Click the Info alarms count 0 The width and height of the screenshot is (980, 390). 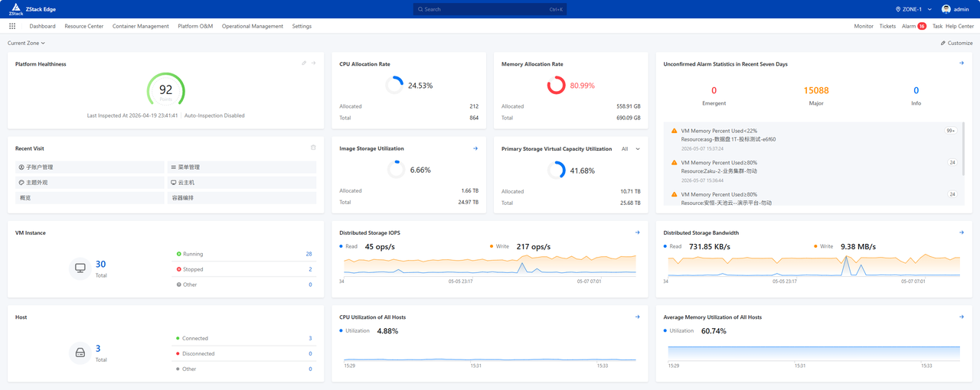pyautogui.click(x=916, y=90)
